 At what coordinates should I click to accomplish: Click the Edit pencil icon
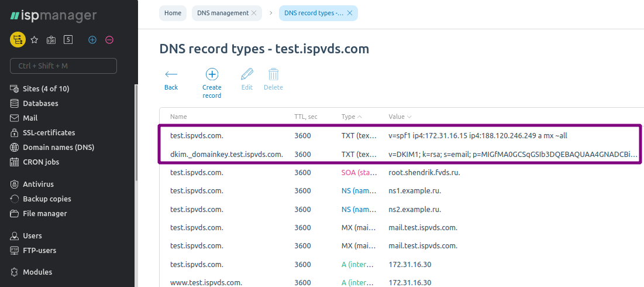point(247,79)
